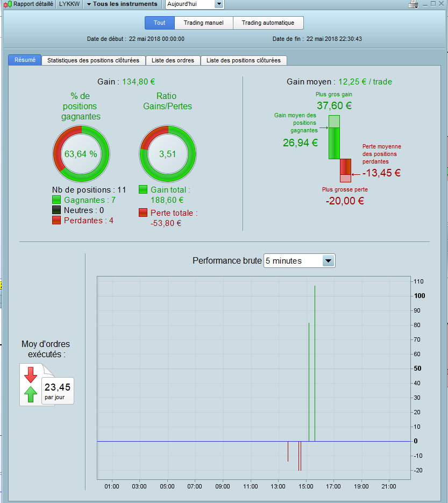Switch to Trading automatique filter
Screen dimensions: 448x503
pos(268,23)
